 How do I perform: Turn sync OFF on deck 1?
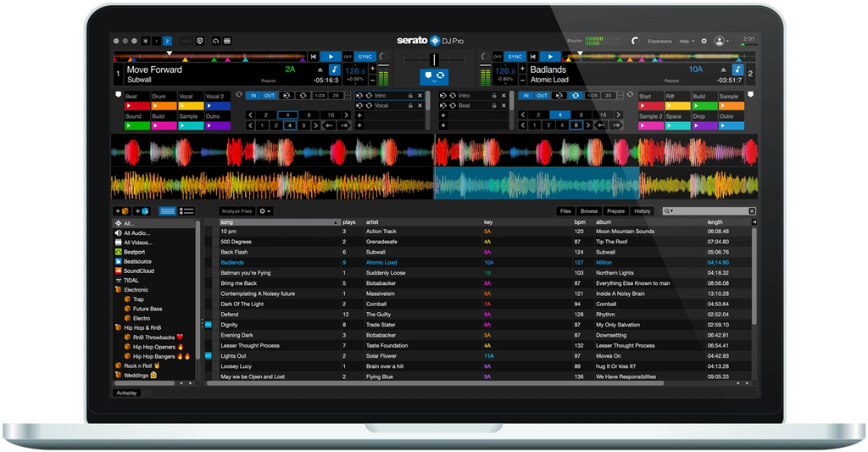[348, 57]
